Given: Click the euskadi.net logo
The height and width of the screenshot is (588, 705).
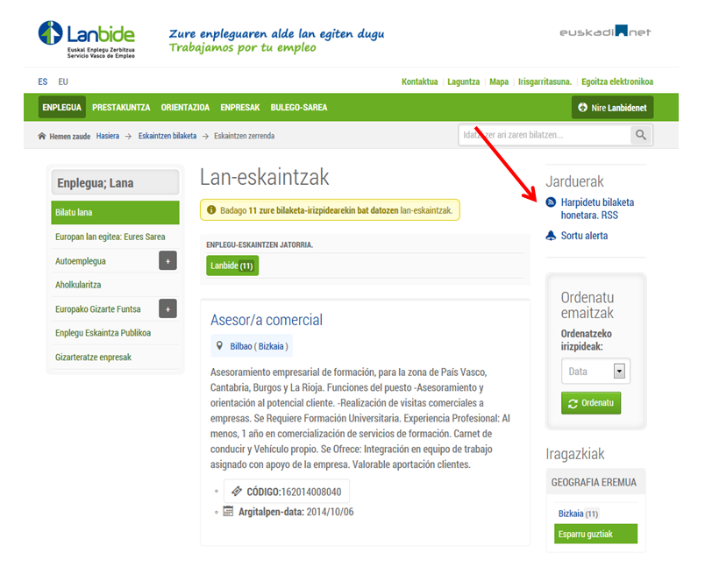Looking at the screenshot, I should coord(605,32).
